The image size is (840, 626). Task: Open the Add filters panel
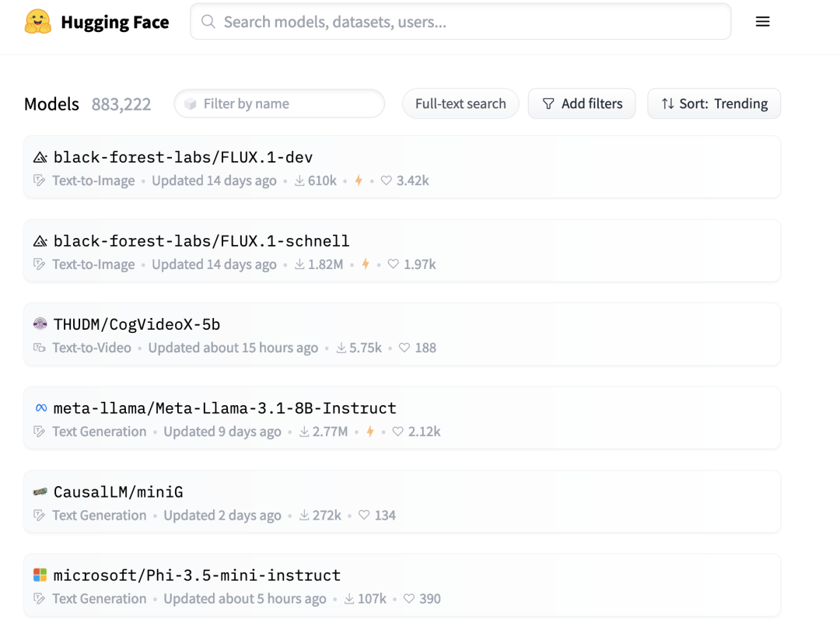tap(582, 103)
